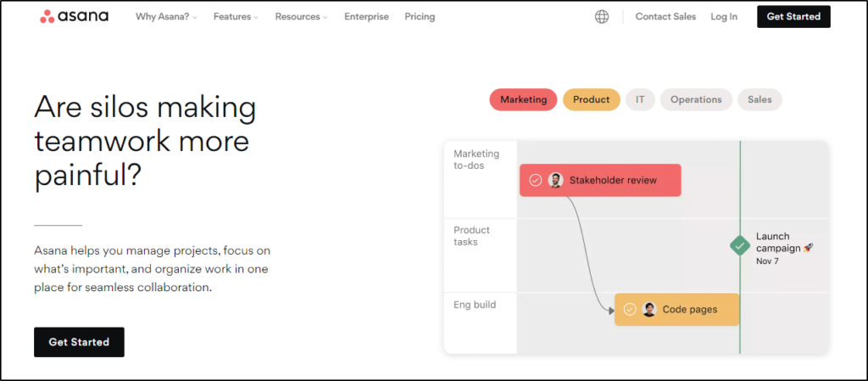Click the Launch campaign diamond milestone

click(740, 246)
